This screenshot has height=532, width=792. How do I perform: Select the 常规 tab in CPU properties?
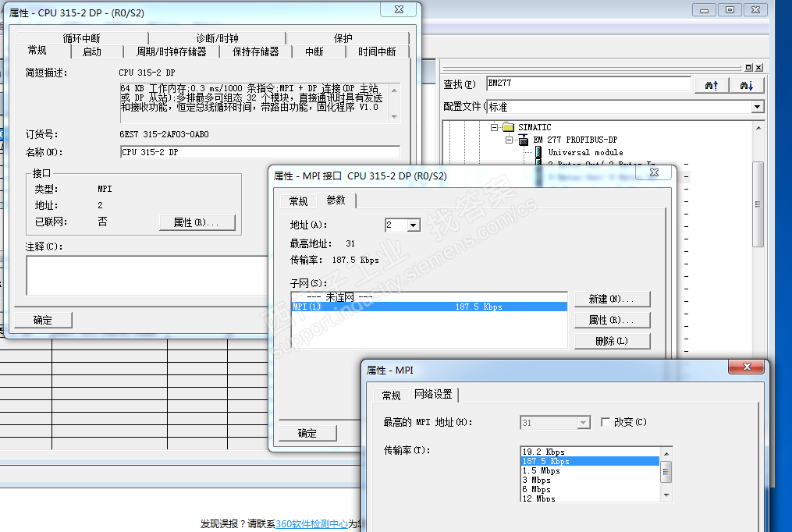click(37, 51)
